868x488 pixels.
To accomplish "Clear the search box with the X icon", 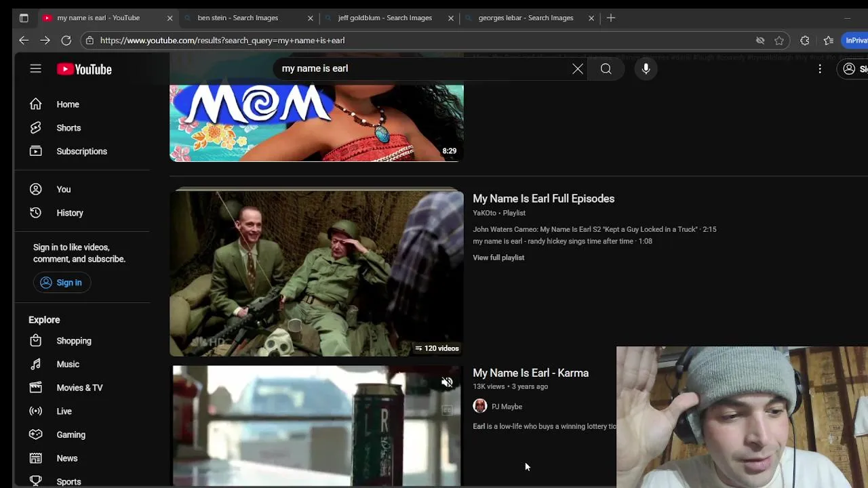I will (578, 68).
